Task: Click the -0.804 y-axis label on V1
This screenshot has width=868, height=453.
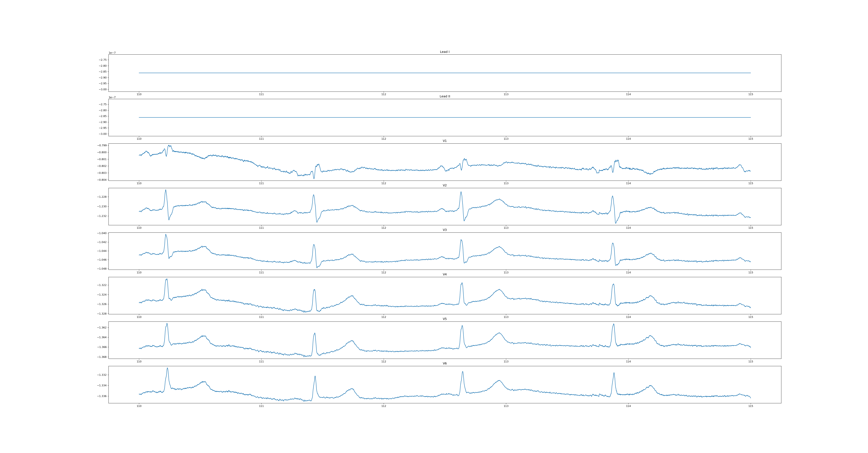Action: point(102,180)
